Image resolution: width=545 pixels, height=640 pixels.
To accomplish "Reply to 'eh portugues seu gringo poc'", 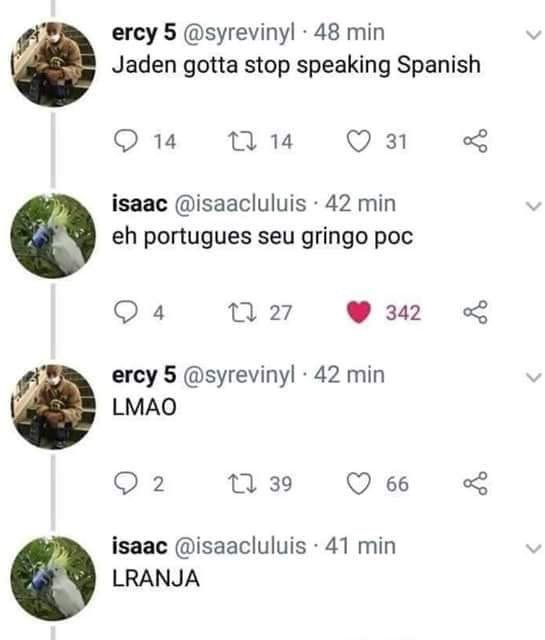I will (125, 312).
